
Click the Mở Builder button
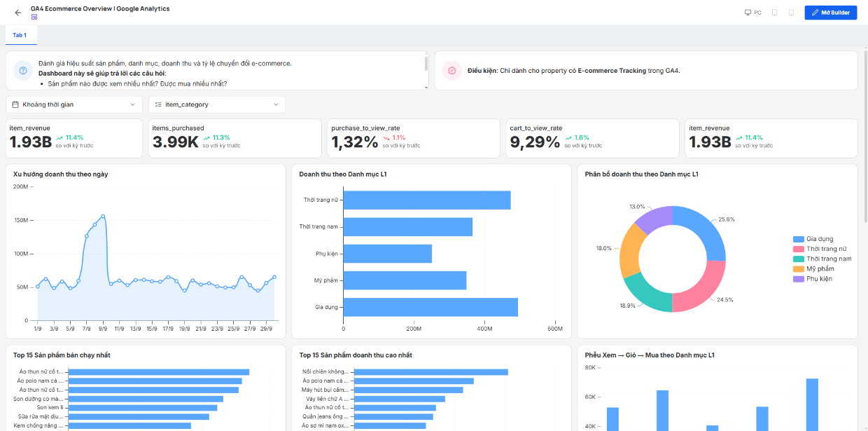pos(831,13)
